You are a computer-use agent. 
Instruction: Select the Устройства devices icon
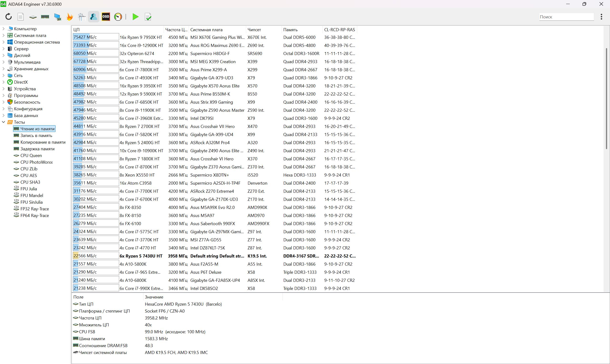pyautogui.click(x=10, y=89)
